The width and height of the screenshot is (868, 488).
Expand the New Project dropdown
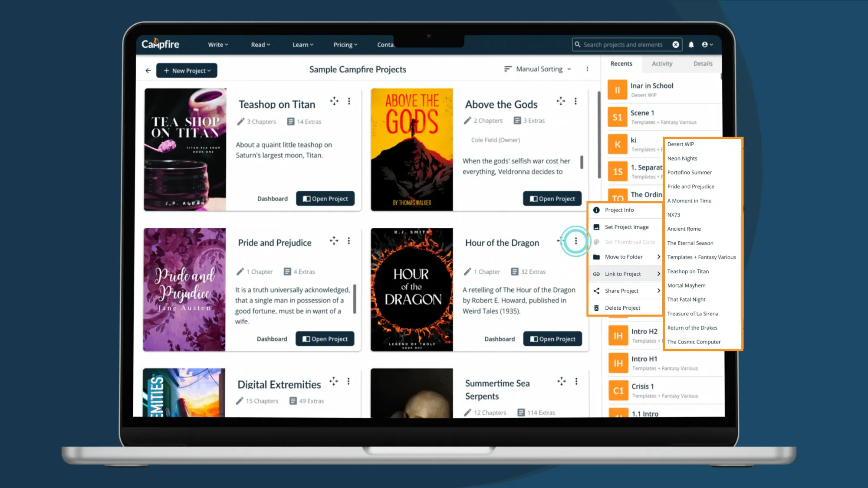(187, 71)
